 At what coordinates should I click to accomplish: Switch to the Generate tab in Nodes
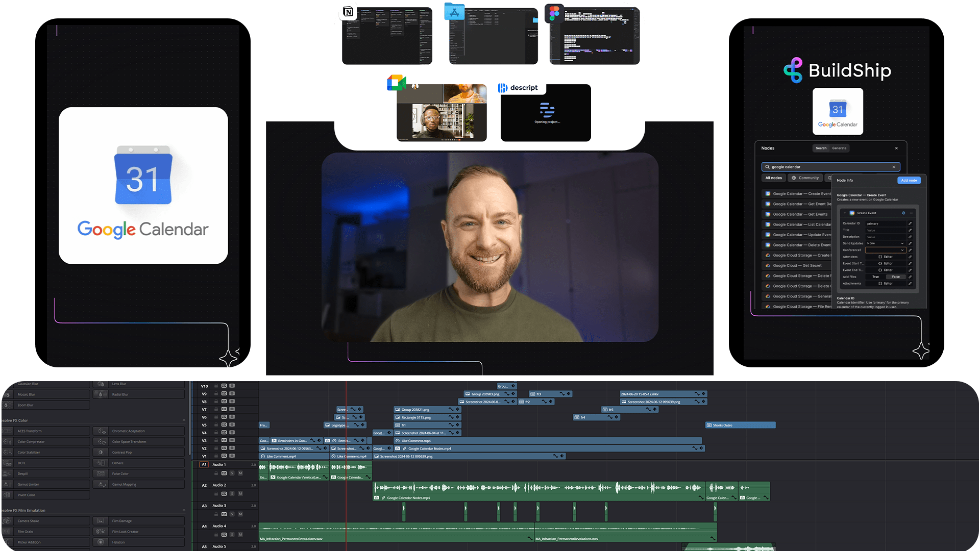[x=839, y=148]
